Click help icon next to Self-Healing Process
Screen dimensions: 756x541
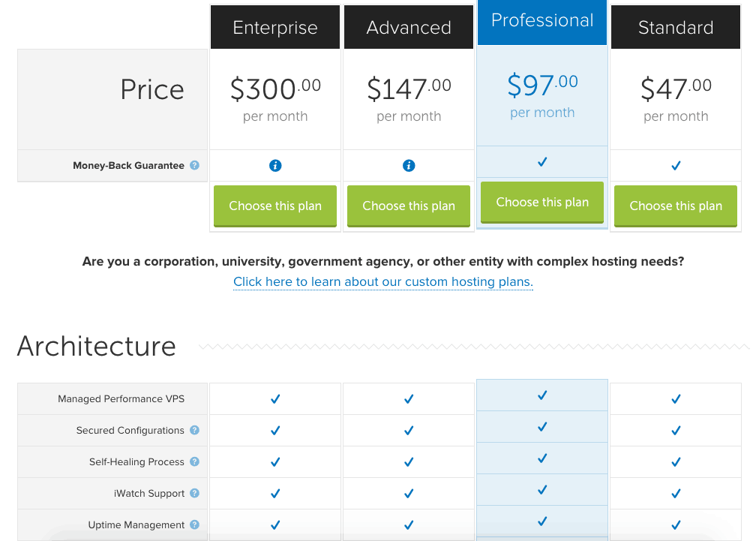click(194, 462)
